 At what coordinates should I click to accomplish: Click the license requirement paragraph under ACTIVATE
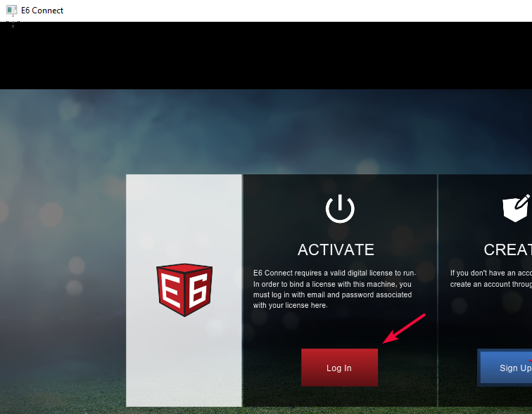point(334,289)
